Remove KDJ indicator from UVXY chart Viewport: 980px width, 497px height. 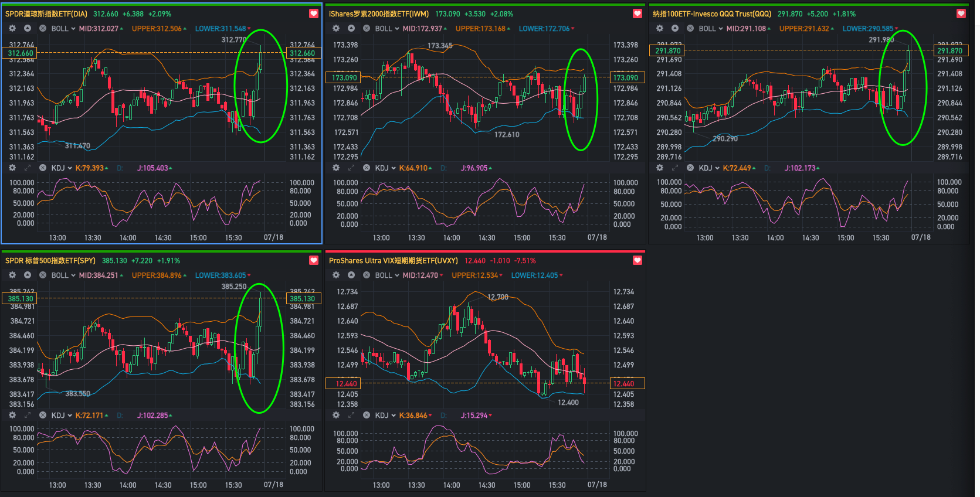coord(367,415)
